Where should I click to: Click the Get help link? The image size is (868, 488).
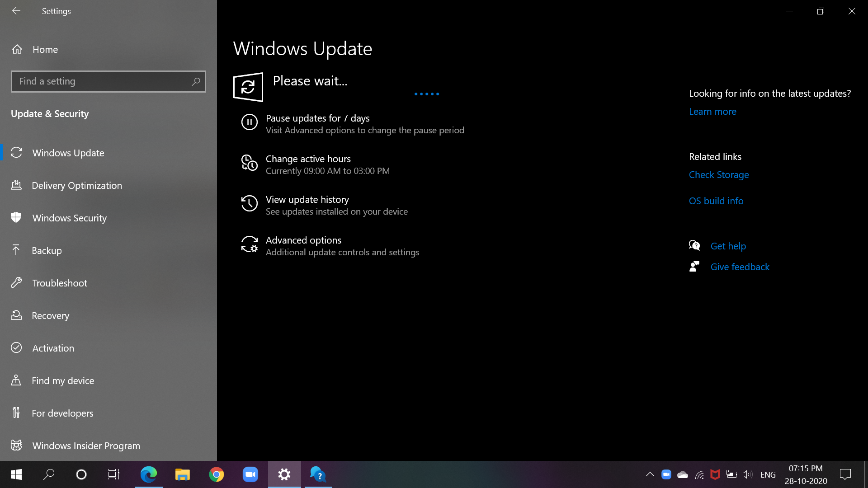(728, 246)
